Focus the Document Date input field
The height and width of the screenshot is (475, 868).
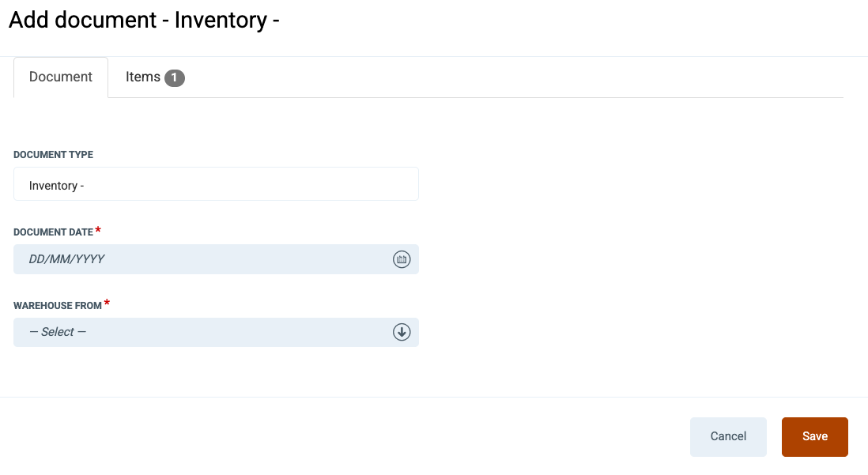(x=216, y=259)
